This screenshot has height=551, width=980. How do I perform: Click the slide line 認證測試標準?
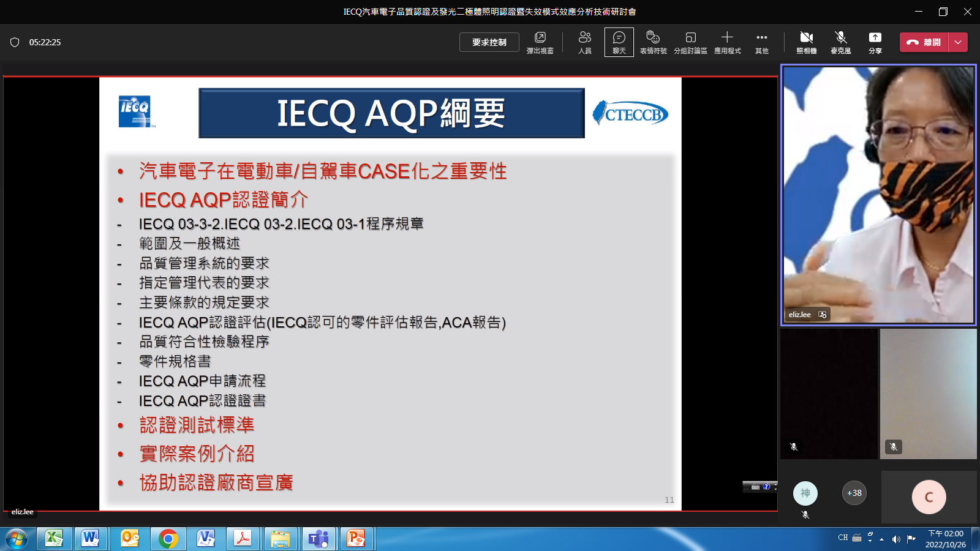(197, 425)
